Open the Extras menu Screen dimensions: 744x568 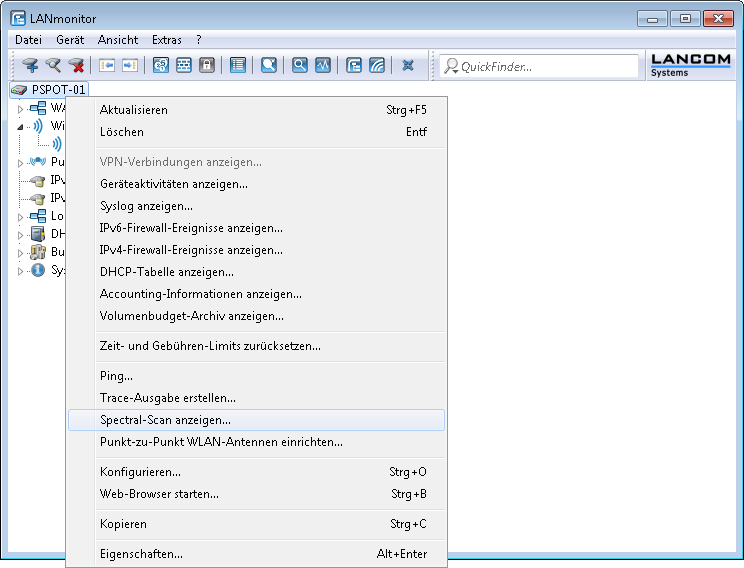[x=166, y=40]
